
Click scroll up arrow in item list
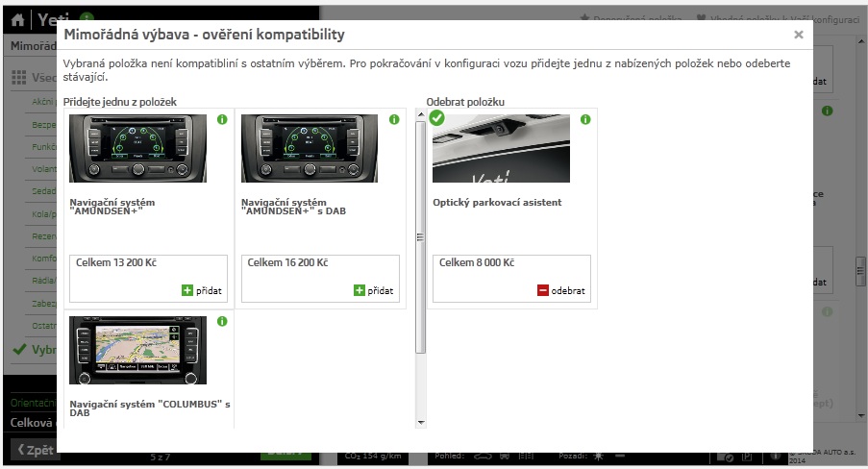coord(421,114)
